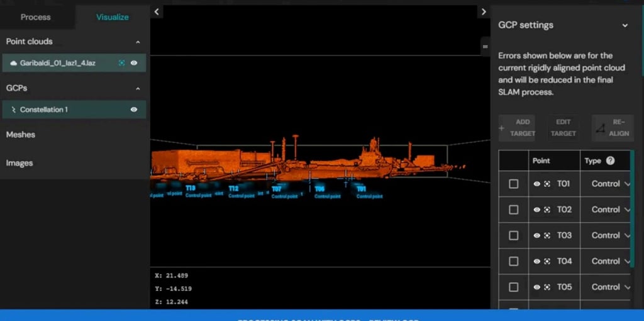Toggle visibility eye for T04
The image size is (644, 321).
pos(537,261)
